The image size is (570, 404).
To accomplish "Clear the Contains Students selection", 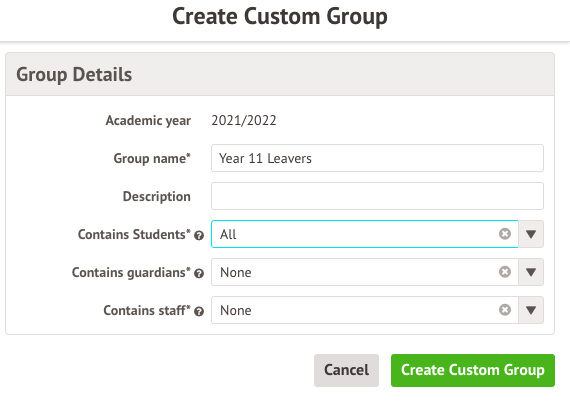I will 505,234.
